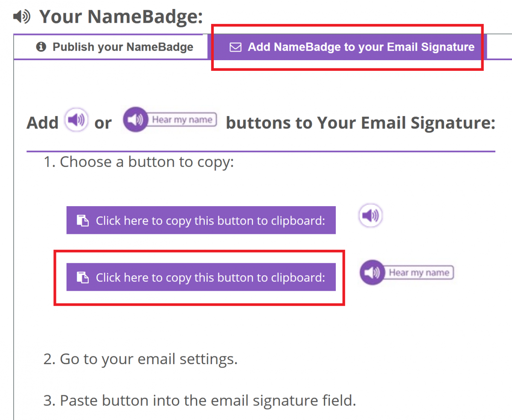Click the Hear my name preview beside second button

[x=407, y=272]
